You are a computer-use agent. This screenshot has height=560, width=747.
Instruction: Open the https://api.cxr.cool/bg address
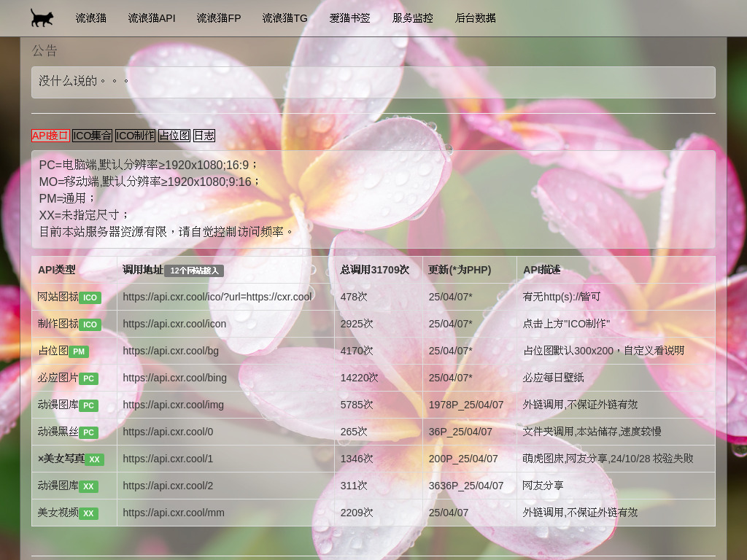point(171,351)
